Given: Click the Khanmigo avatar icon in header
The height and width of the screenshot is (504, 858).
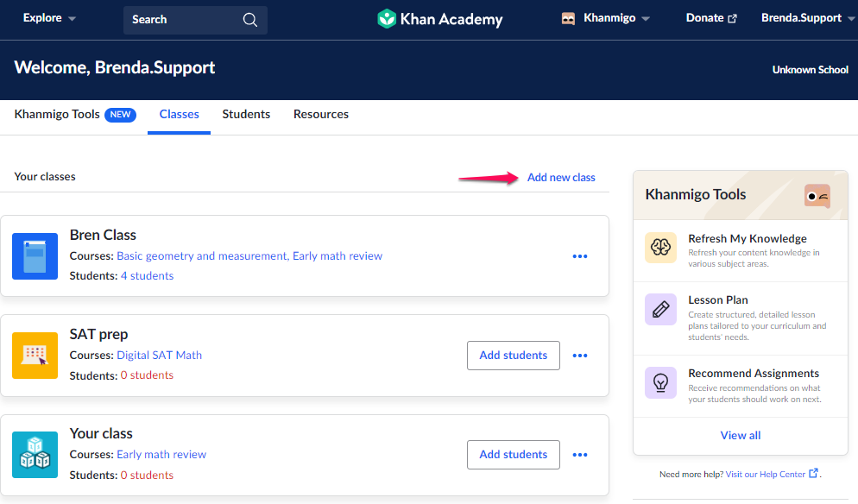Looking at the screenshot, I should pos(568,19).
